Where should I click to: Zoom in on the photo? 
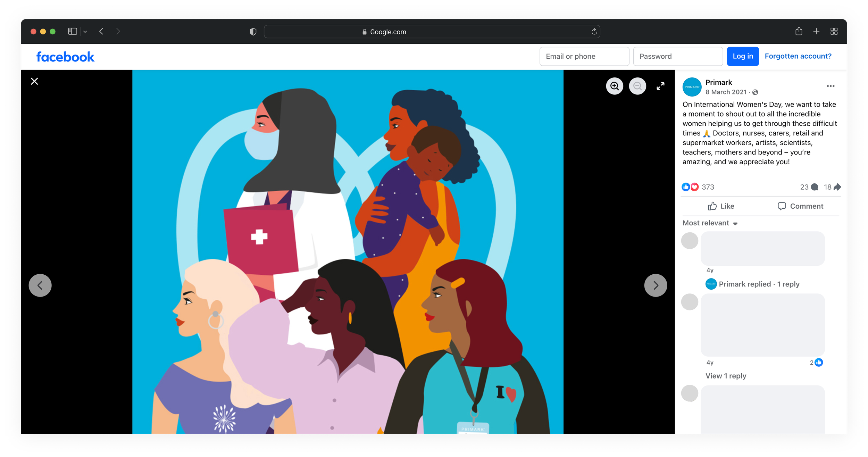(x=614, y=86)
